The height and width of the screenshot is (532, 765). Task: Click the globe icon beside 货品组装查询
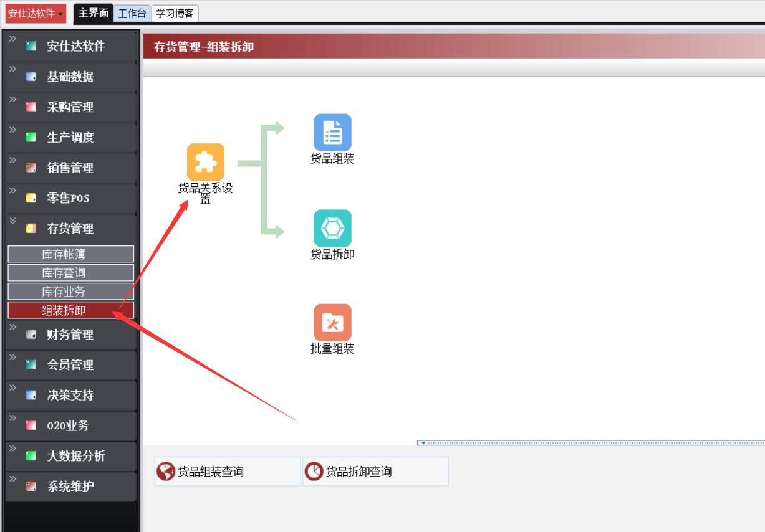click(166, 472)
